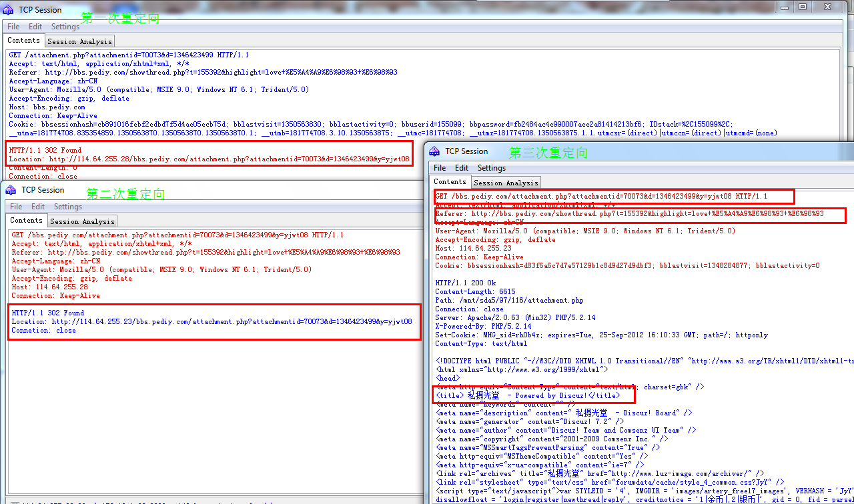Switch to Session Analysis tab in the lower-left window
The image size is (854, 504).
[x=82, y=221]
